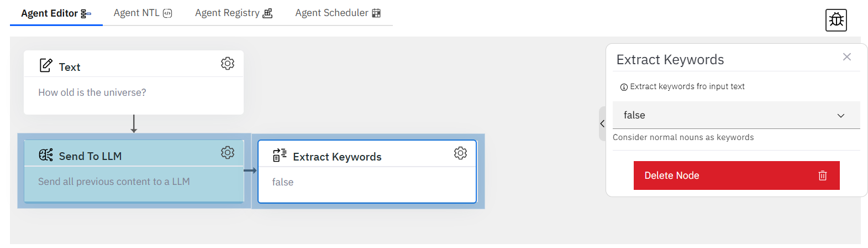This screenshot has width=868, height=248.
Task: Select the Text node's universe question text
Action: click(92, 92)
